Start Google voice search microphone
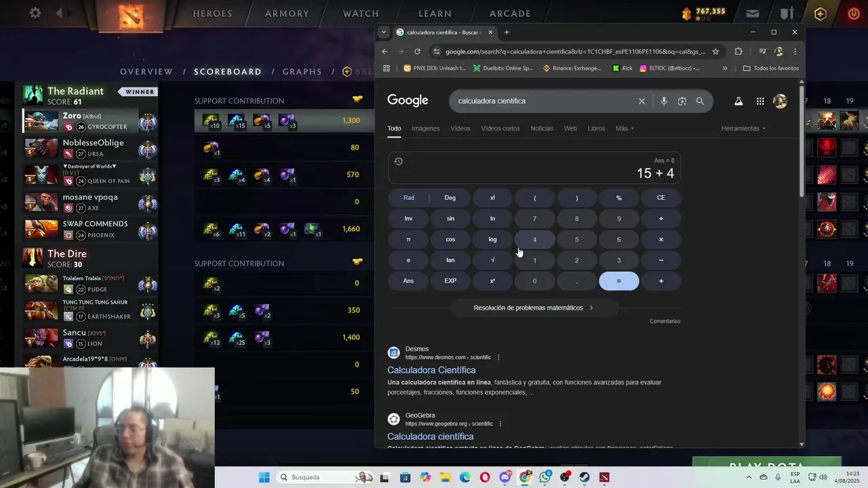868x488 pixels. (664, 101)
